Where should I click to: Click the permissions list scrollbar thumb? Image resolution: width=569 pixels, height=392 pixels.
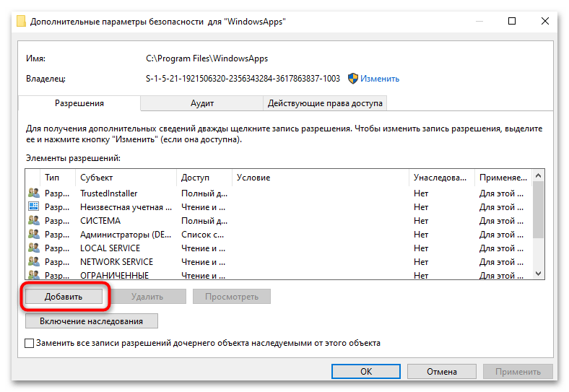pos(539,210)
